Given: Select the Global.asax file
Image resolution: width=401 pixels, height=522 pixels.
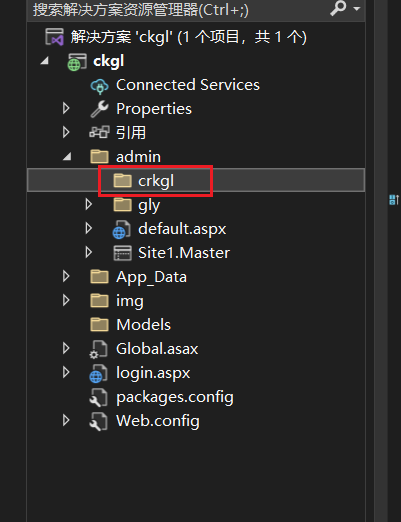Looking at the screenshot, I should click(157, 349).
